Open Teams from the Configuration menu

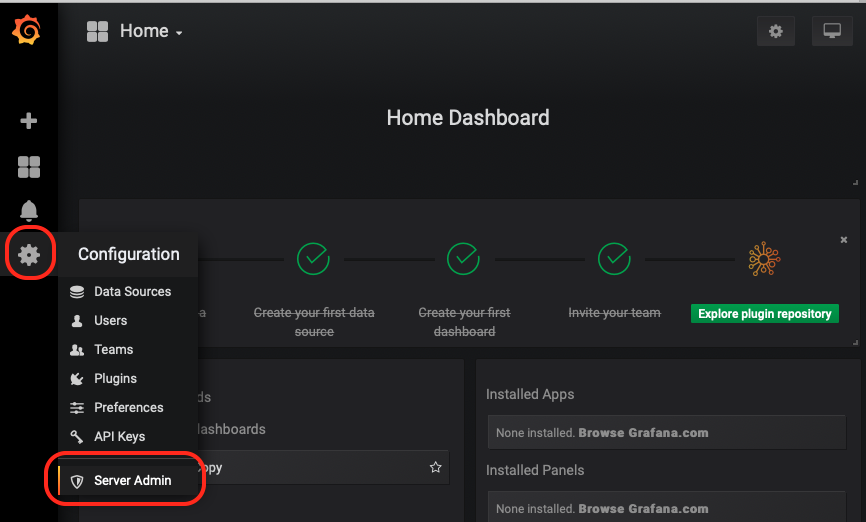(113, 350)
